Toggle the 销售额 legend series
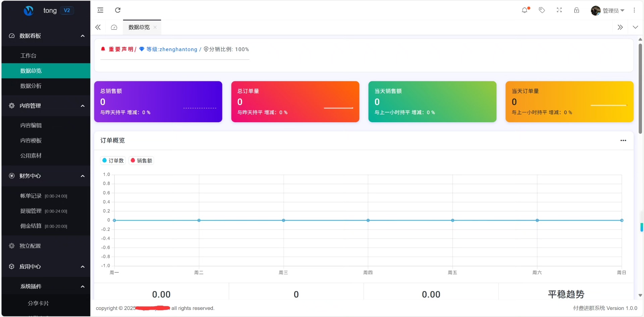Viewport: 644px width, 317px height. click(142, 161)
